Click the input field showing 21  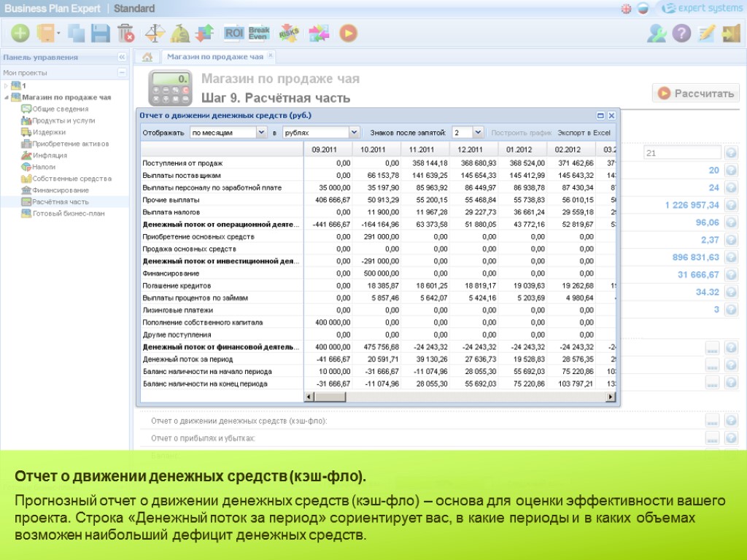[x=682, y=153]
